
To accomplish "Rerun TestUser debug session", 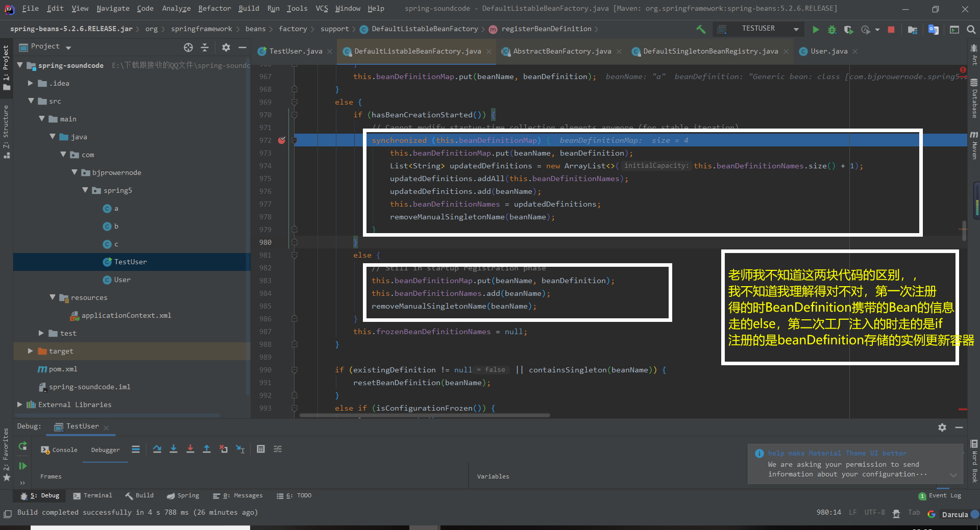I will click(22, 446).
